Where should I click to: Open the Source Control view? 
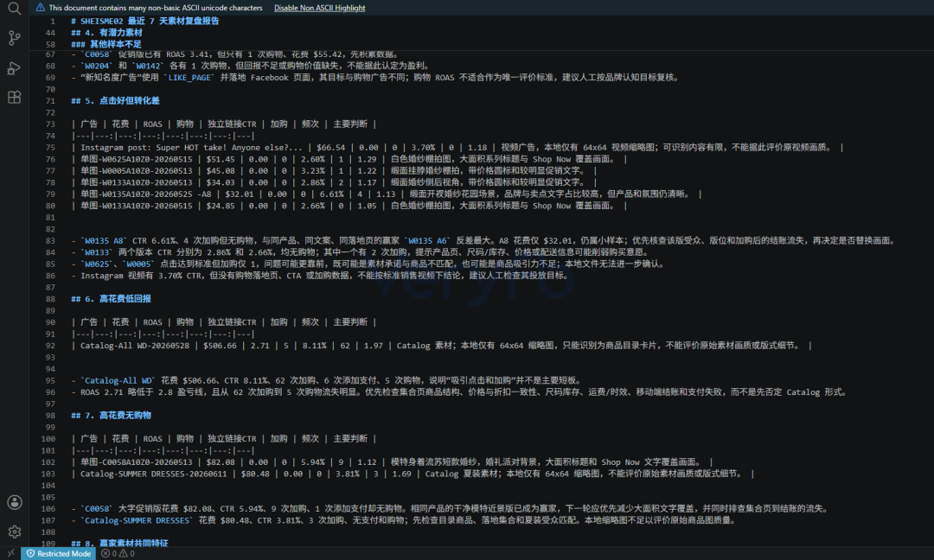pyautogui.click(x=15, y=38)
